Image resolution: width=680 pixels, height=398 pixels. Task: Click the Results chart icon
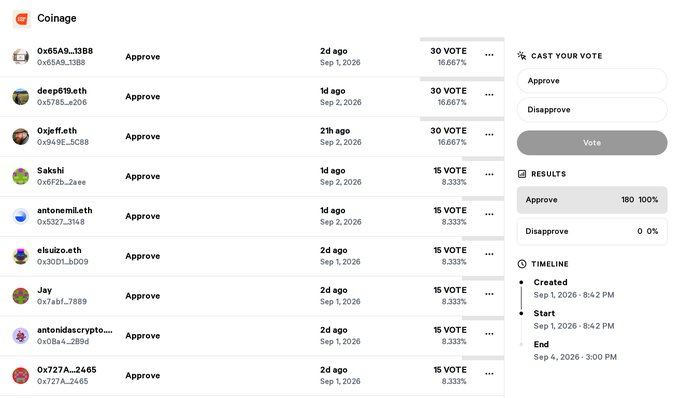(522, 174)
